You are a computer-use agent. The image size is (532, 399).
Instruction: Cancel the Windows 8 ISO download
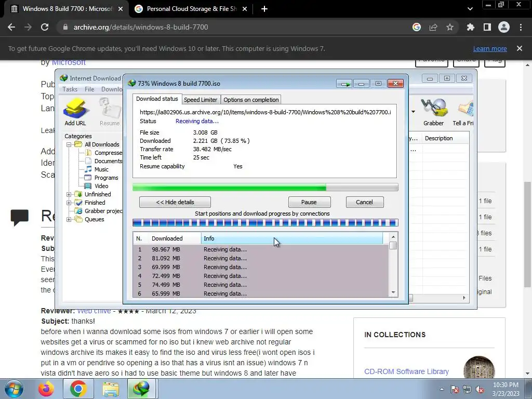coord(364,202)
